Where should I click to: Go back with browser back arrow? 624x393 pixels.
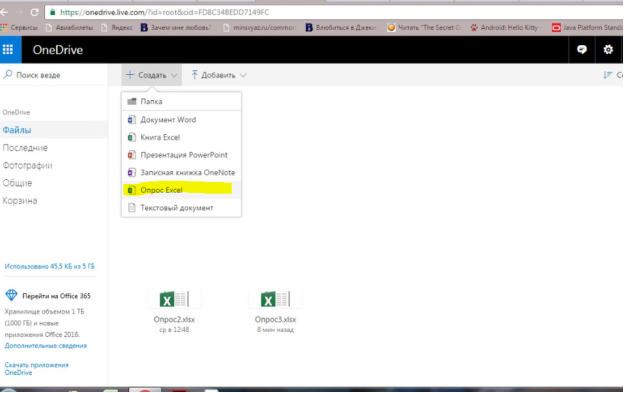point(4,12)
